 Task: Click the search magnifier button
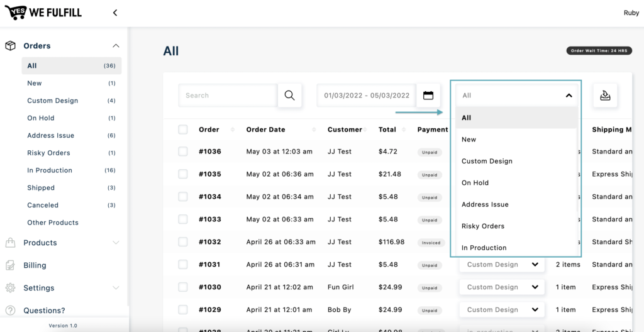[x=289, y=96]
